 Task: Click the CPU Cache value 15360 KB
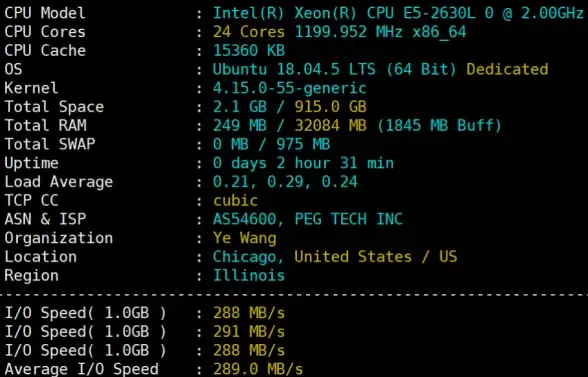pos(249,51)
